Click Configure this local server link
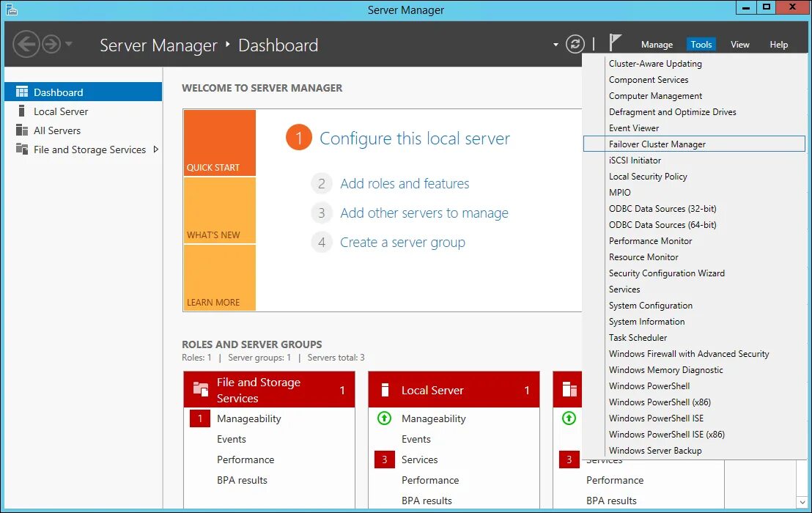Image resolution: width=812 pixels, height=513 pixels. (414, 139)
